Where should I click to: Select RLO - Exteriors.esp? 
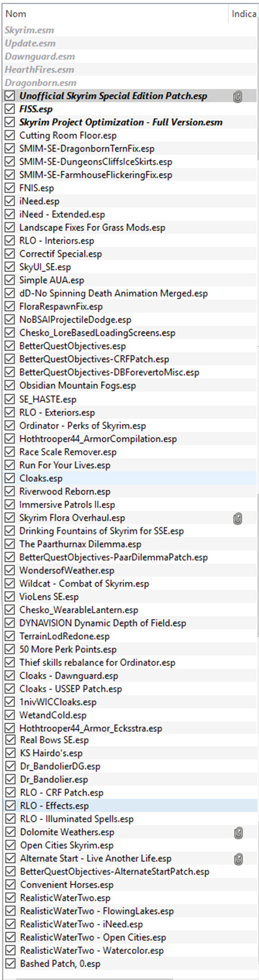coord(57,412)
